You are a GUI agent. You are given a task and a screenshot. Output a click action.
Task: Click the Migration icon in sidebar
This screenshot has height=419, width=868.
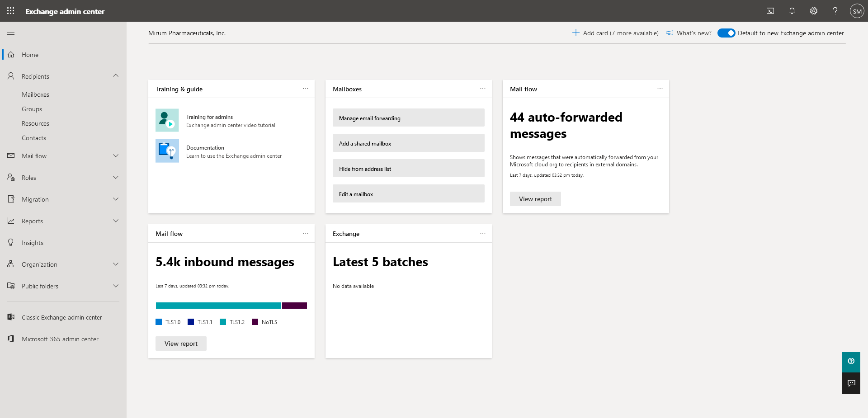[11, 199]
